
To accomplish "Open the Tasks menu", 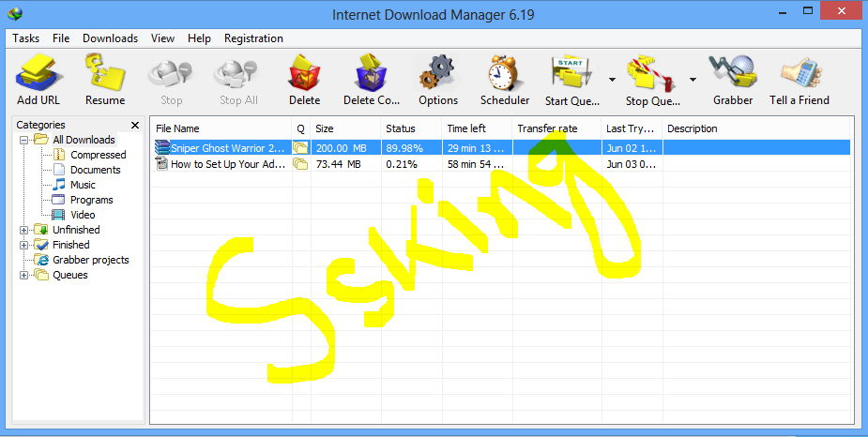I will coord(26,38).
